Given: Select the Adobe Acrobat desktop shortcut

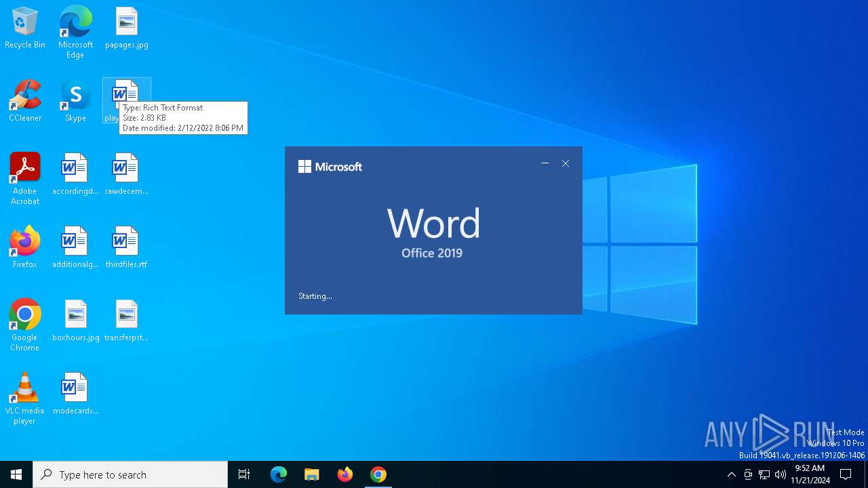Looking at the screenshot, I should pyautogui.click(x=25, y=179).
